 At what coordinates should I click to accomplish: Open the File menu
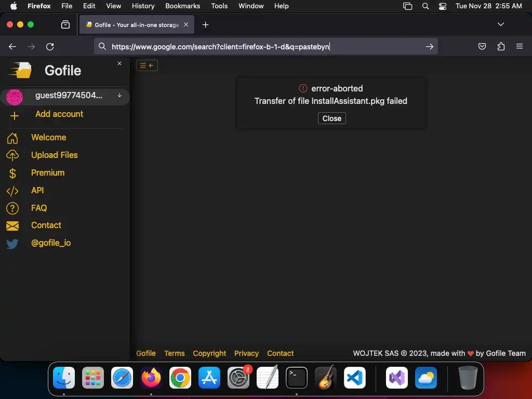(67, 6)
